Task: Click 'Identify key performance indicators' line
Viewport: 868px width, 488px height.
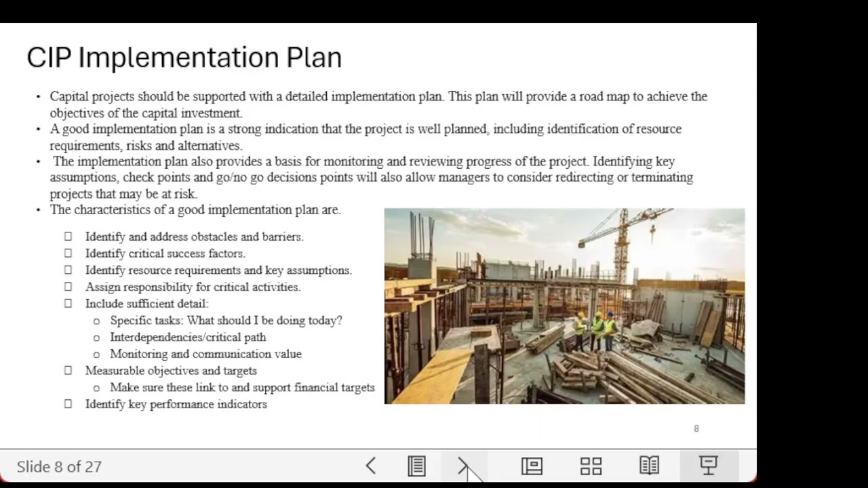Action: click(x=176, y=404)
